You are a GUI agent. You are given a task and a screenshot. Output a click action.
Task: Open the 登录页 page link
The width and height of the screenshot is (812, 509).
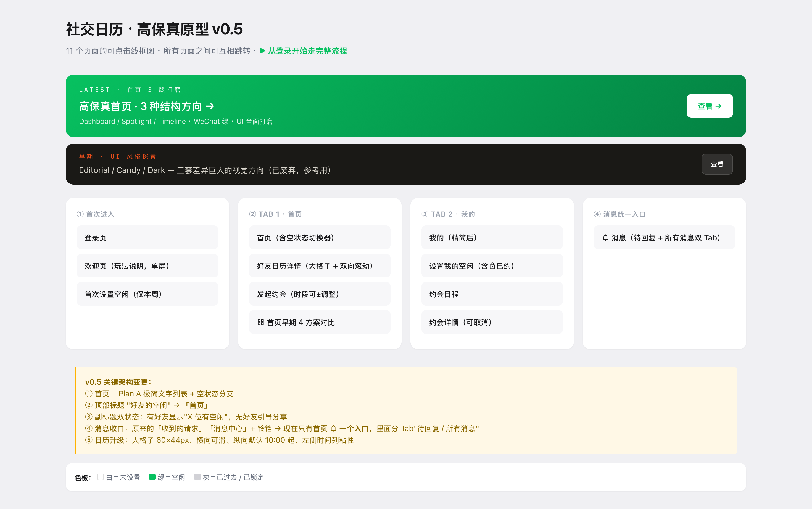pos(147,237)
